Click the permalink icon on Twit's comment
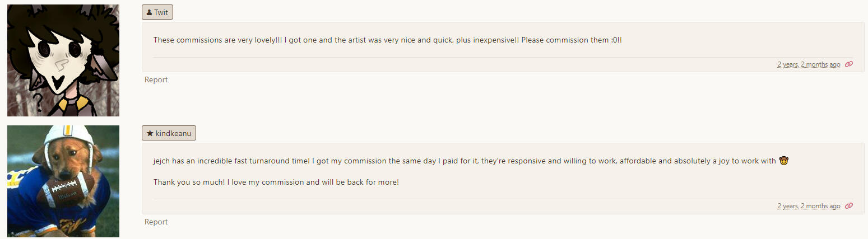The height and width of the screenshot is (239, 868). tap(849, 64)
